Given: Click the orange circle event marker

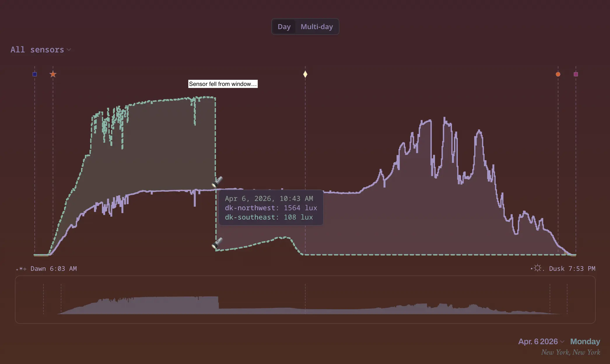Looking at the screenshot, I should coord(558,74).
